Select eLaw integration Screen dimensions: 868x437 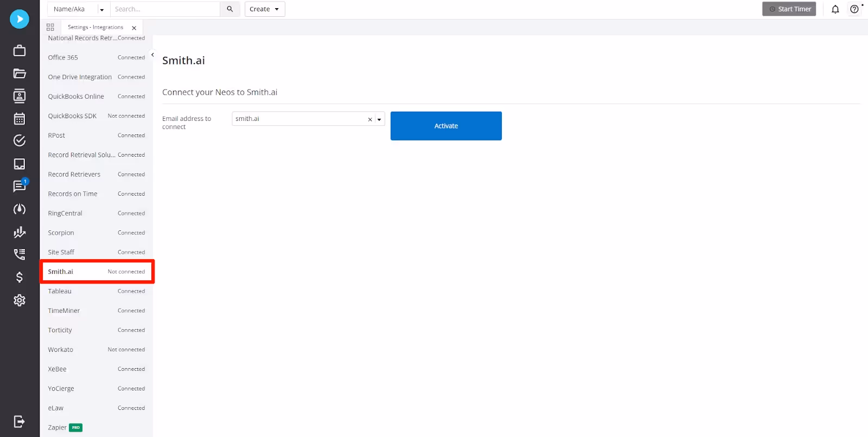[x=96, y=408]
